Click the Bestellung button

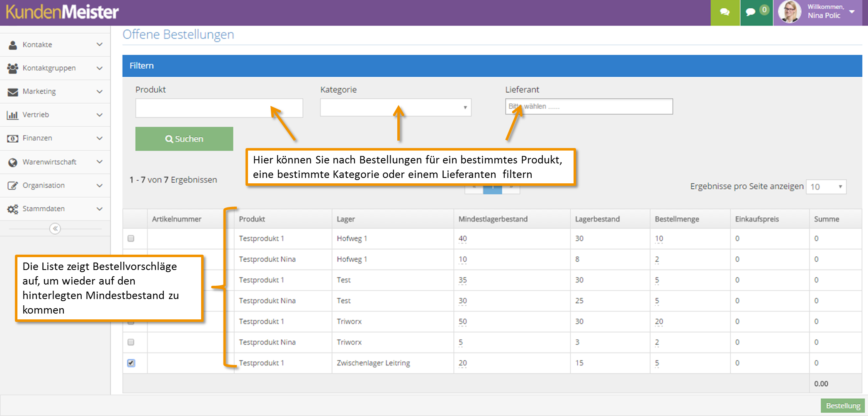pos(843,406)
